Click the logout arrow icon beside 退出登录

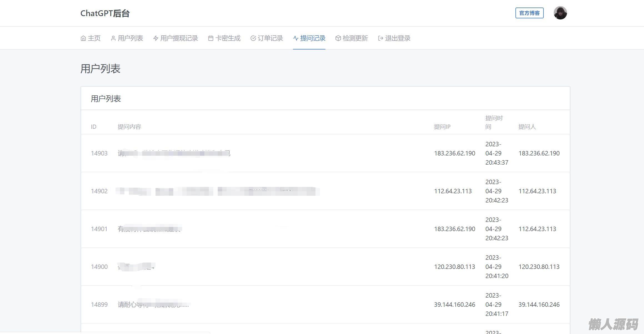pyautogui.click(x=380, y=38)
